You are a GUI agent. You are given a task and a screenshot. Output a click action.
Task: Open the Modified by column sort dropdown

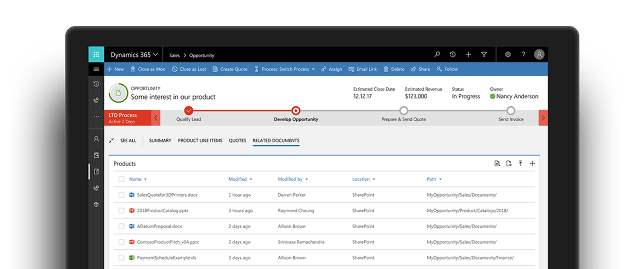click(306, 179)
